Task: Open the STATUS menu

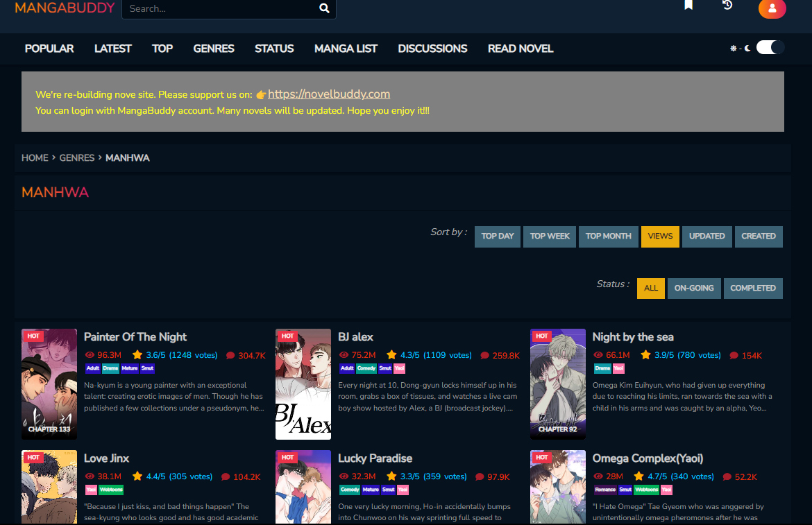Action: click(x=274, y=49)
